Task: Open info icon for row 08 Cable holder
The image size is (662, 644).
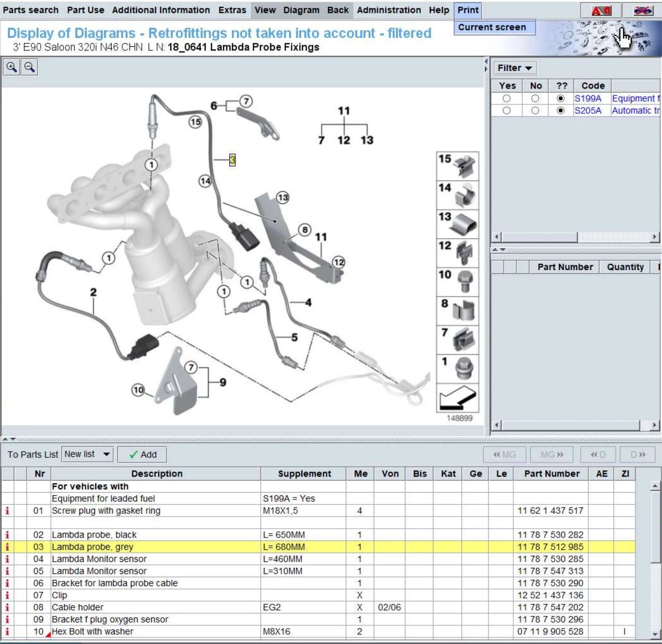Action: tap(7, 608)
